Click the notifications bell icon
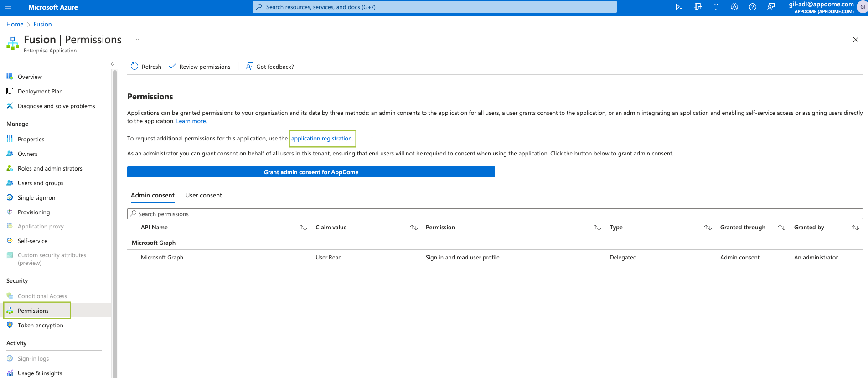 [x=716, y=7]
